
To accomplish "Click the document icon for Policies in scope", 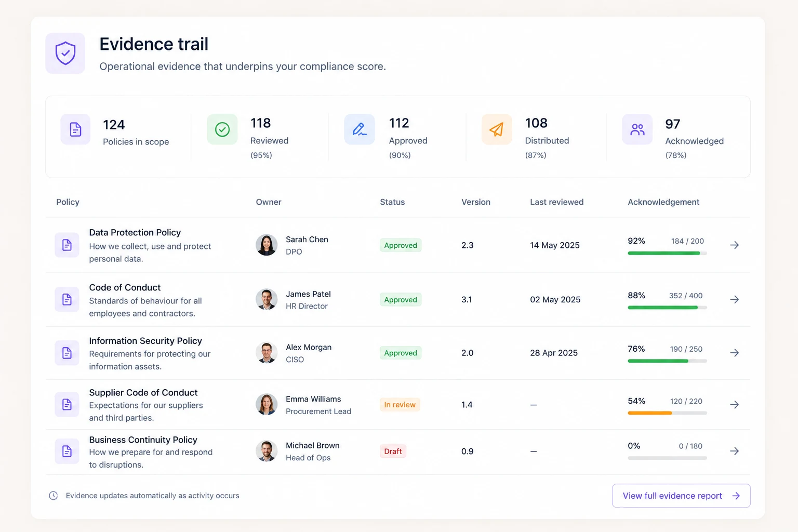I will [75, 129].
